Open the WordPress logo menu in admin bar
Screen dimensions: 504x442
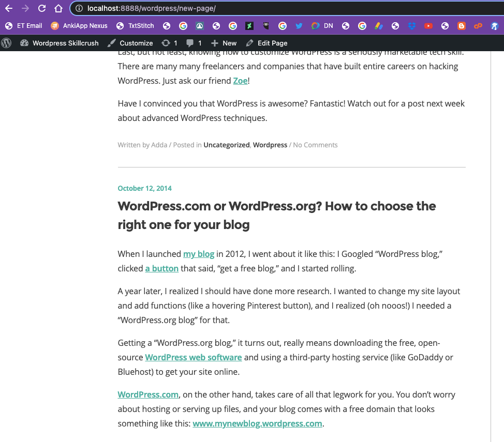coord(6,43)
